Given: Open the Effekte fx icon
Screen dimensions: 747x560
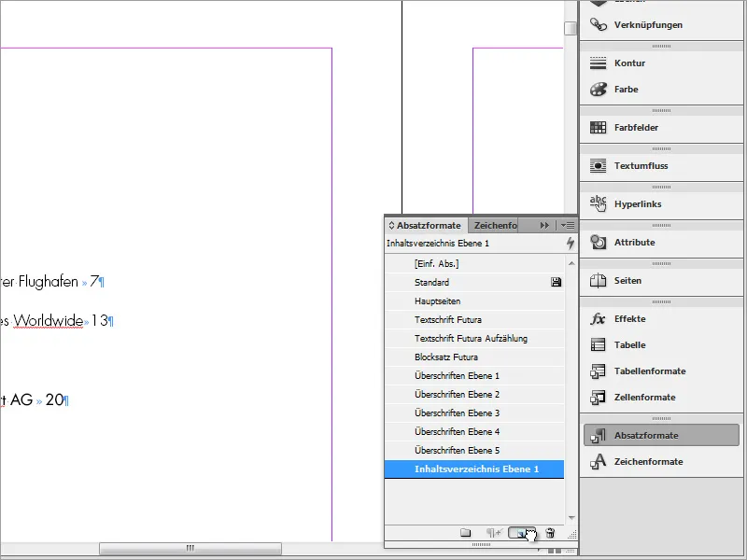Looking at the screenshot, I should click(599, 318).
